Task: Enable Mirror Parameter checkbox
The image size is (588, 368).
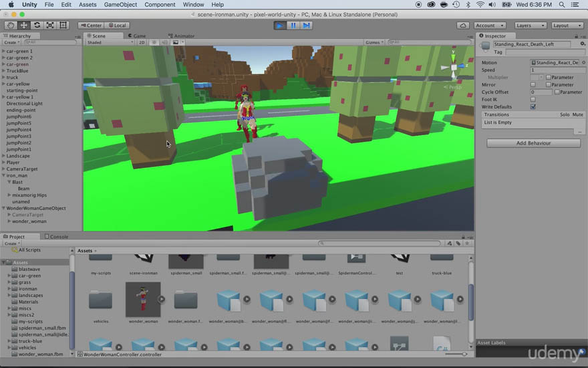Action: coord(549,85)
